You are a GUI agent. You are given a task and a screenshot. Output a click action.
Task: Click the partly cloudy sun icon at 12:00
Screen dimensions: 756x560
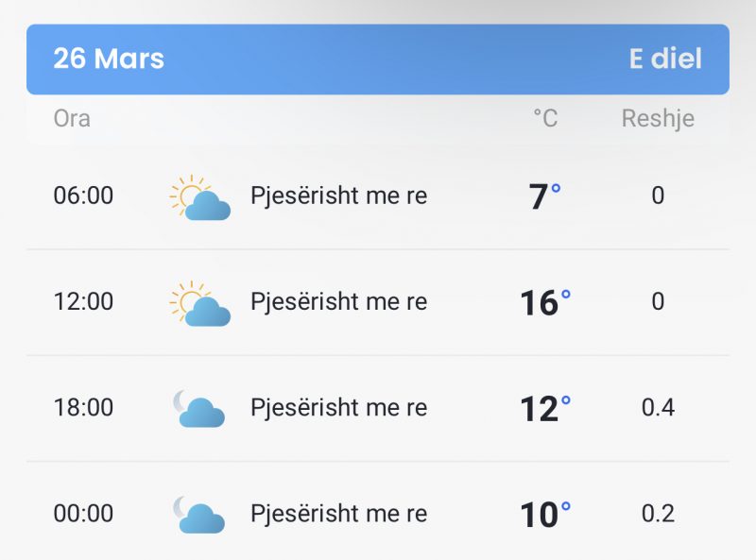tap(199, 304)
